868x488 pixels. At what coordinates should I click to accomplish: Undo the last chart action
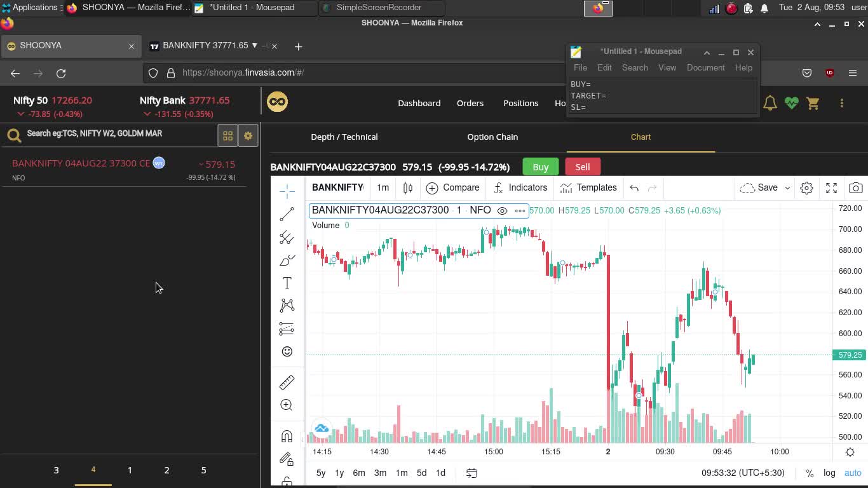[x=634, y=187]
